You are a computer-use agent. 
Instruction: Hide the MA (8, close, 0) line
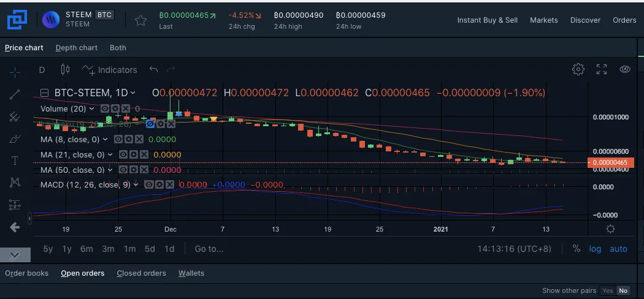click(118, 140)
